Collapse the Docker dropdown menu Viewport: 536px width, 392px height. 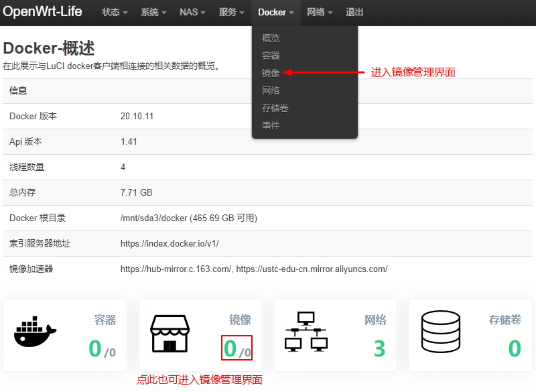pos(276,12)
